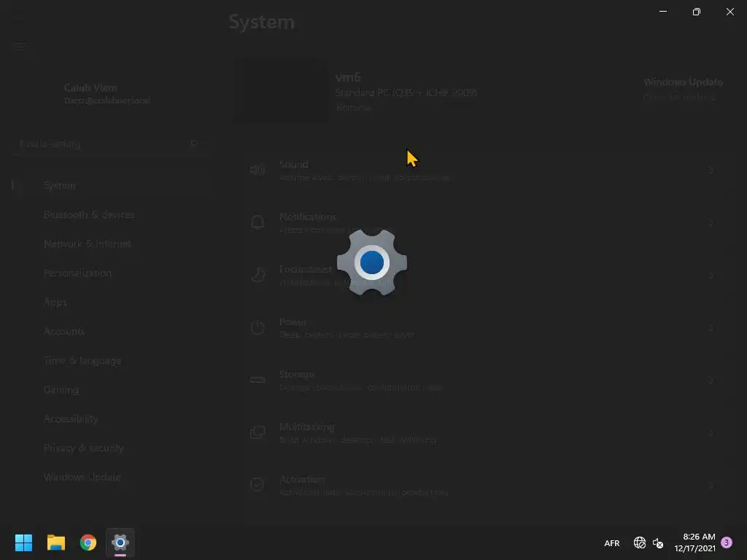Open the Storage settings title

297,374
